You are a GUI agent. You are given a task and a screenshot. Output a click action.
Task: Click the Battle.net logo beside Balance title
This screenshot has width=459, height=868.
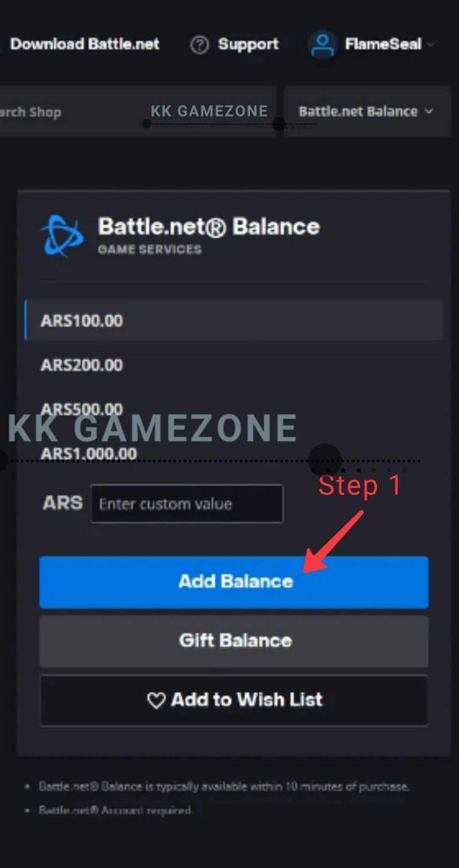point(62,235)
